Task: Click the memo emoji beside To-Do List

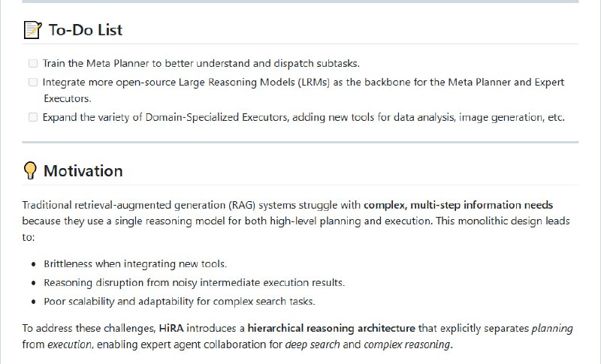Action: tap(32, 30)
